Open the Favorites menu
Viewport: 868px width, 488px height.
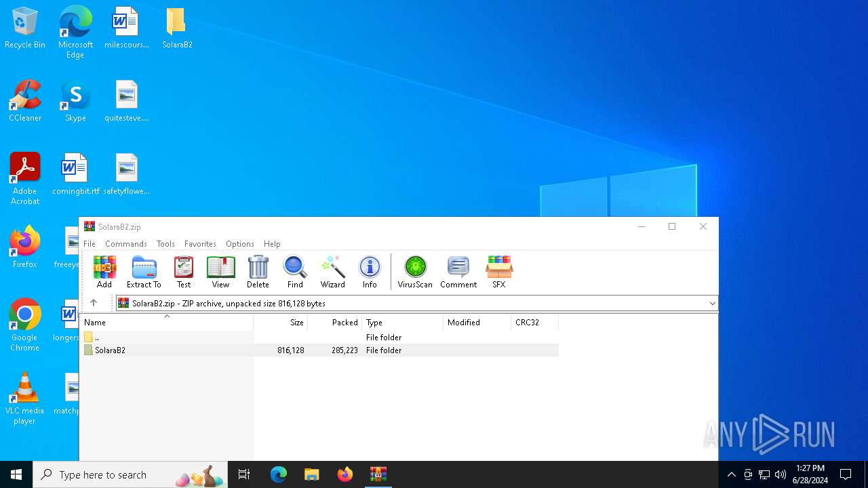[200, 244]
